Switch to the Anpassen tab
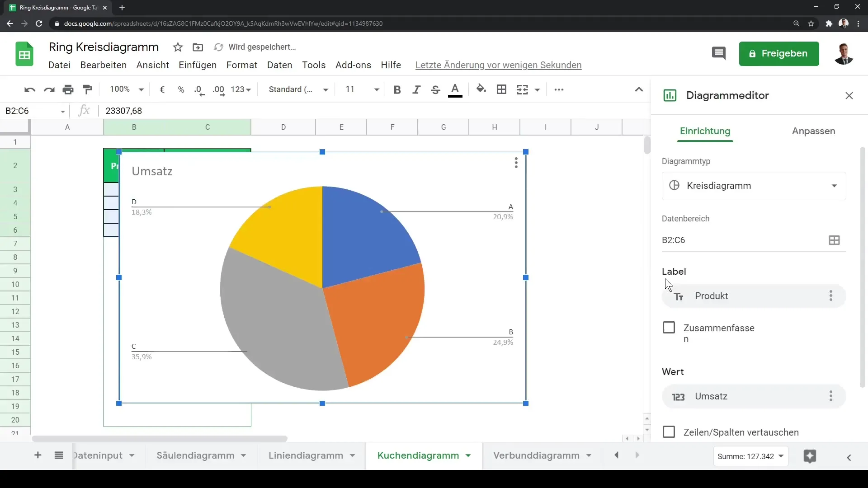Image resolution: width=868 pixels, height=488 pixels. [x=813, y=131]
